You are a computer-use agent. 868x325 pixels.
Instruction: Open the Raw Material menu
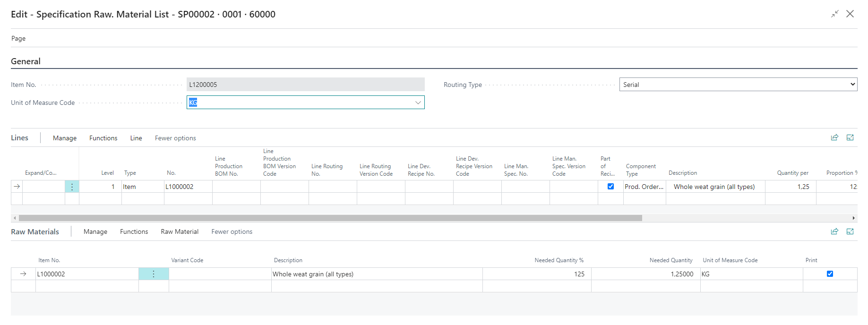point(180,231)
